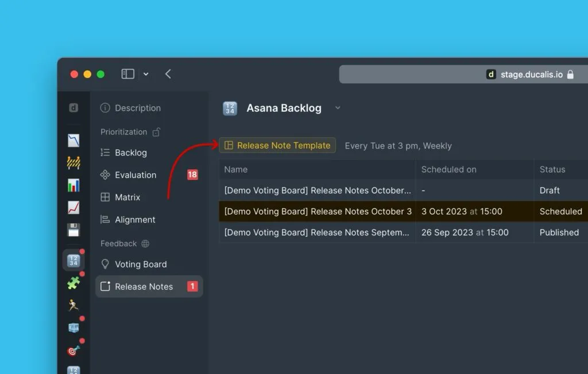Select the calendar board icon with red dot
This screenshot has height=374, width=588.
pyautogui.click(x=73, y=259)
